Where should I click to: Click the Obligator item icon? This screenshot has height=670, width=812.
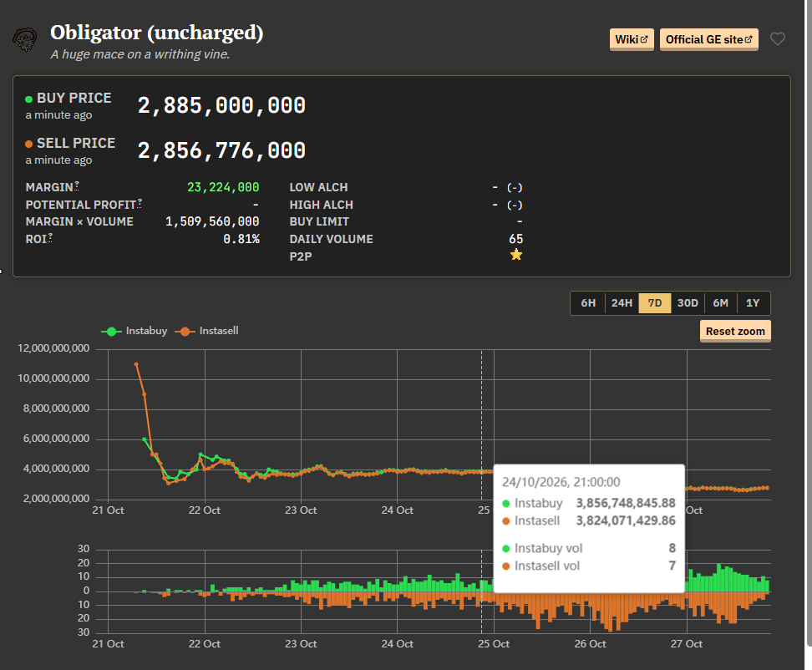25,40
